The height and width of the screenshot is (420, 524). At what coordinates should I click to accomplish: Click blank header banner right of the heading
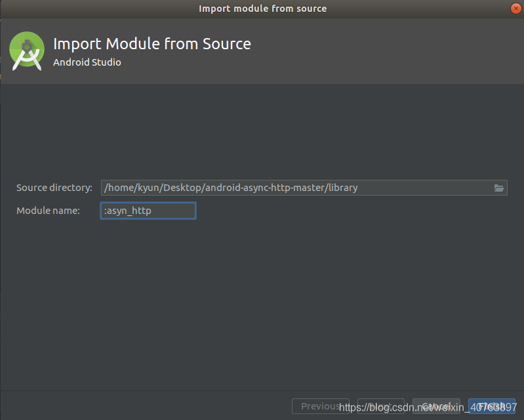click(393, 52)
